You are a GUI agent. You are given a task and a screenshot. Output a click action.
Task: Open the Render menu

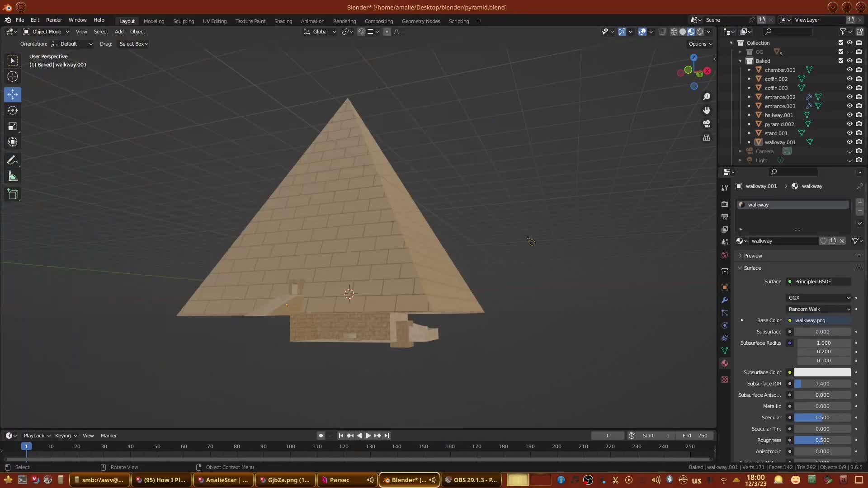click(x=54, y=20)
